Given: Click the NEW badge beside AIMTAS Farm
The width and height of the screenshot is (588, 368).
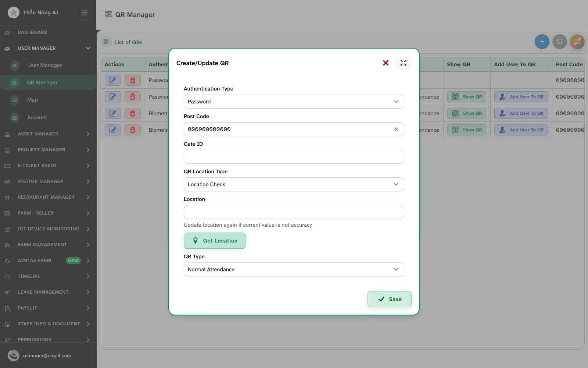Looking at the screenshot, I should [73, 261].
